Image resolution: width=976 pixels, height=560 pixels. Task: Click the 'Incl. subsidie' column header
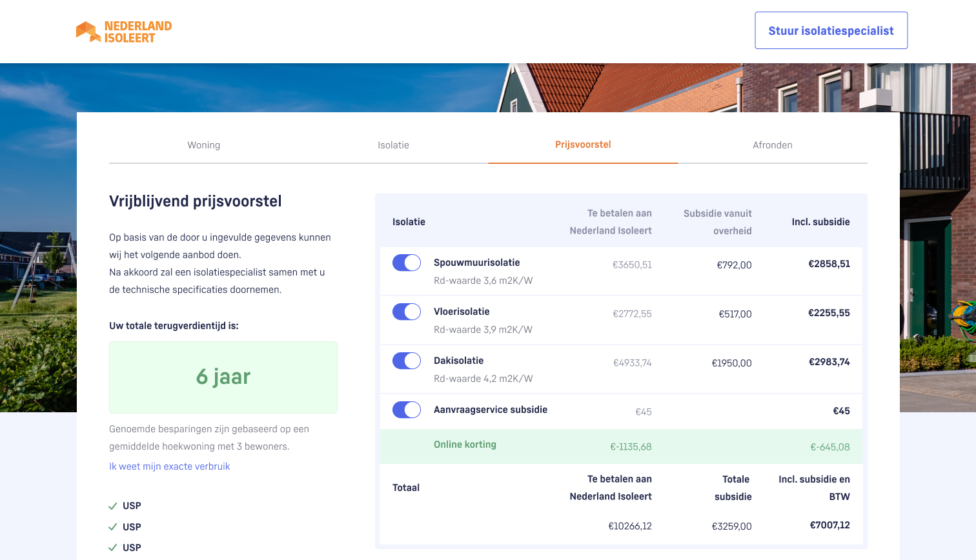(820, 222)
